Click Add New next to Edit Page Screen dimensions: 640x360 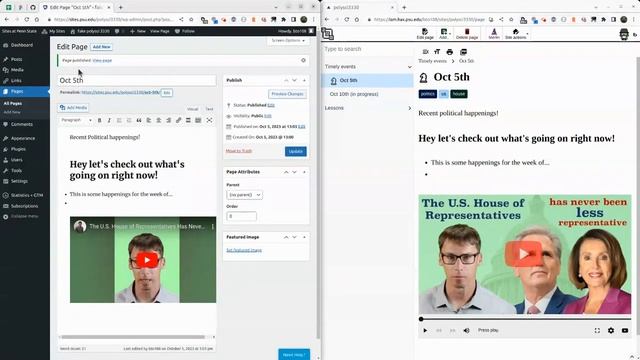[102, 47]
